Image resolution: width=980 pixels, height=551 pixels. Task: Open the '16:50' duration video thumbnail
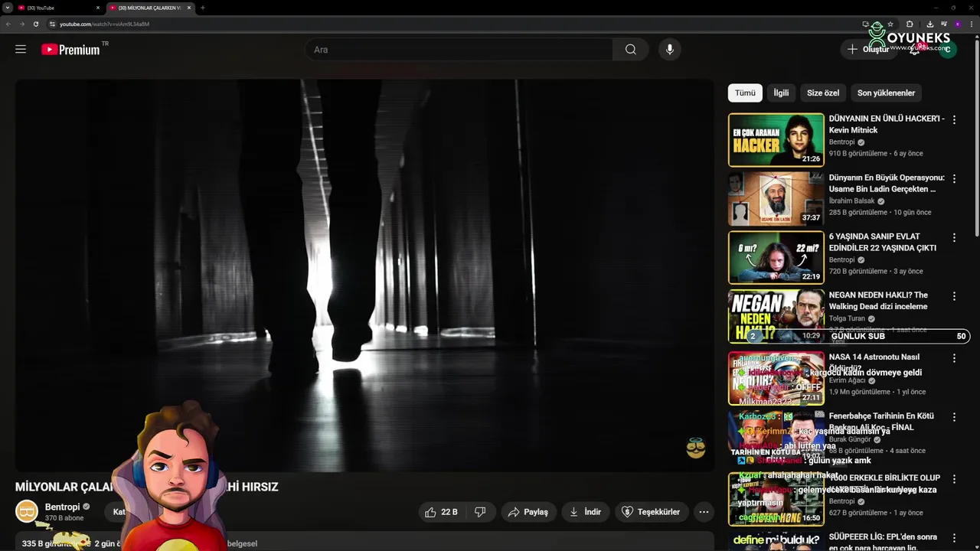[776, 499]
